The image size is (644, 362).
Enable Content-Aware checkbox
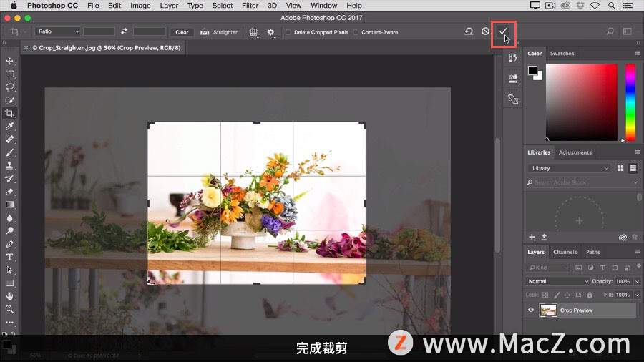(356, 32)
